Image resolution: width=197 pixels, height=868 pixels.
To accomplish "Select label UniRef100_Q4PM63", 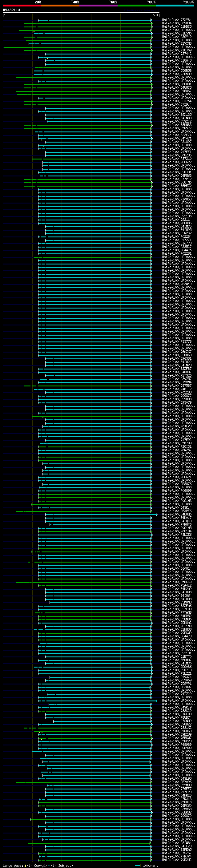I will point(177,176).
